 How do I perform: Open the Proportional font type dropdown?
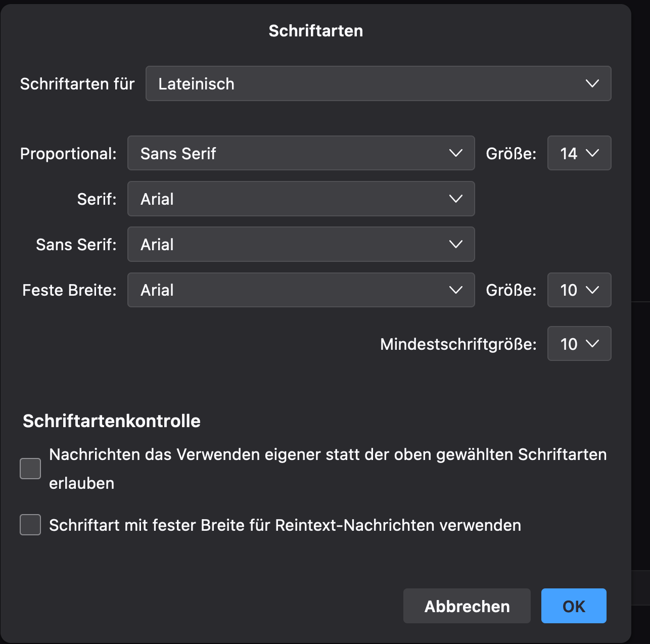tap(301, 153)
